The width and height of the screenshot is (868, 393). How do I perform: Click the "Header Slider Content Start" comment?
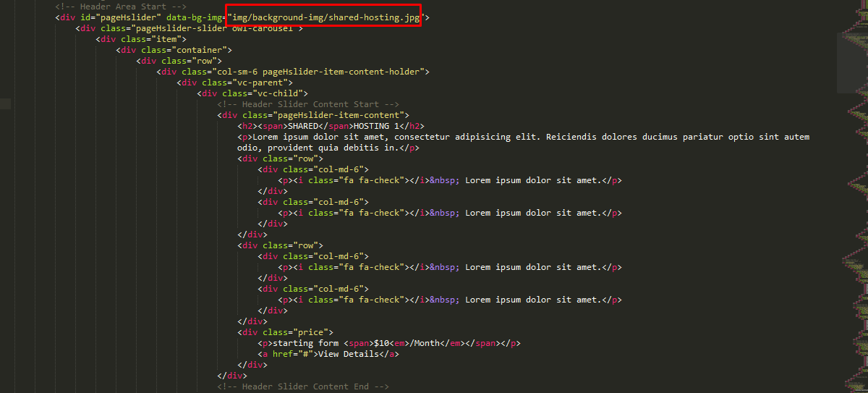[x=308, y=104]
